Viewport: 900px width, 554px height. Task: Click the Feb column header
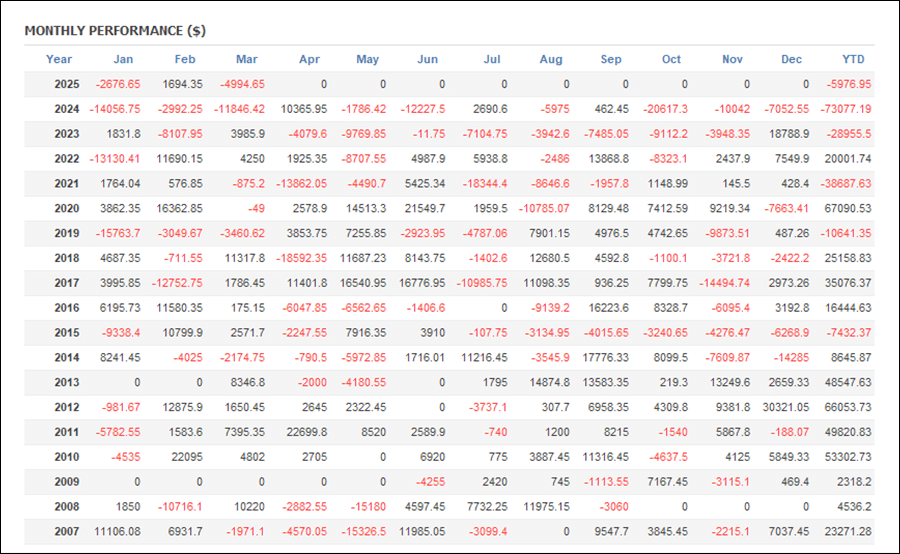tap(185, 59)
